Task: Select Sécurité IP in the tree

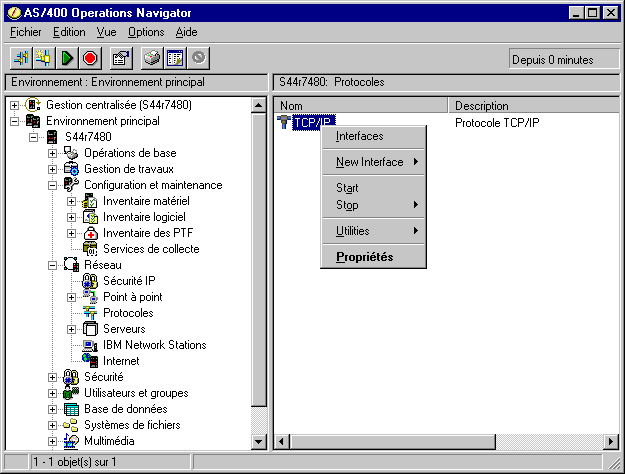Action: (x=129, y=281)
